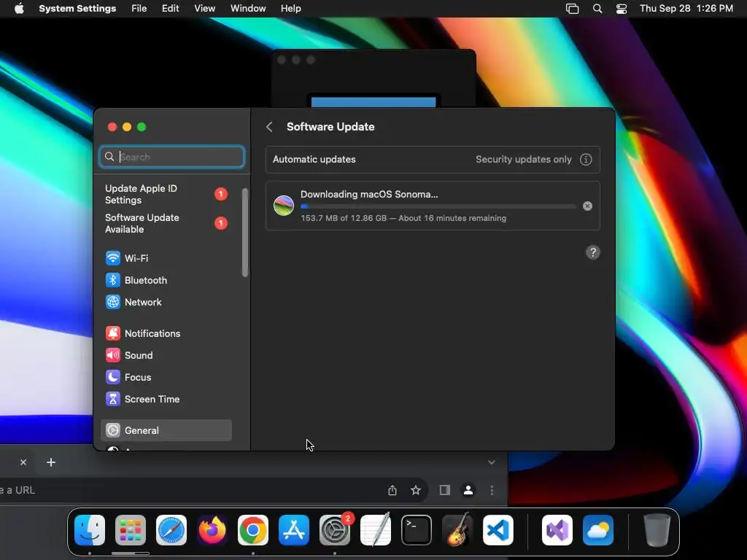Select Sound in the sidebar
Image resolution: width=747 pixels, height=560 pixels.
[166, 355]
